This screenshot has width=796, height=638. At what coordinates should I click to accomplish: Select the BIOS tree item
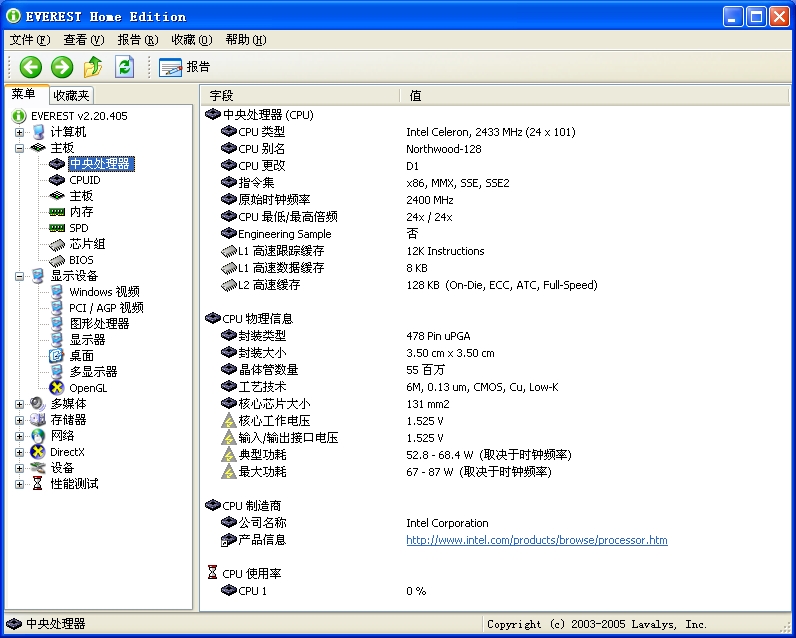coord(81,260)
